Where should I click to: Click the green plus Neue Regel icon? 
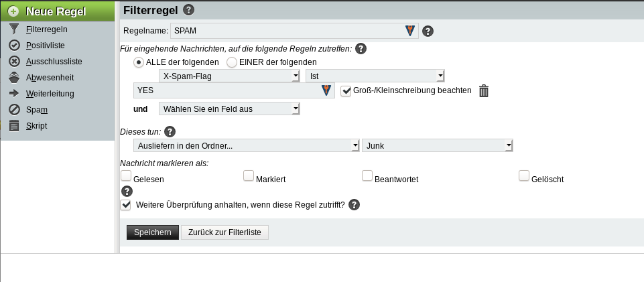tap(13, 11)
